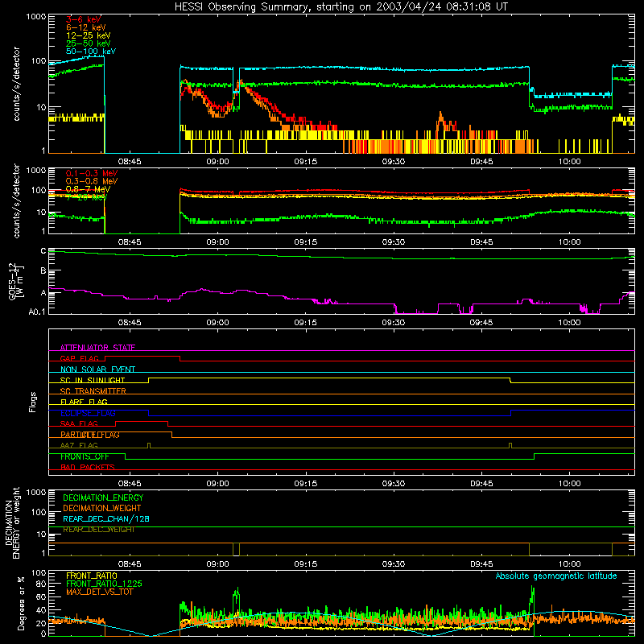644x644 pixels.
Task: Click the green 25-50 keV legend entry
Action: pyautogui.click(x=88, y=43)
